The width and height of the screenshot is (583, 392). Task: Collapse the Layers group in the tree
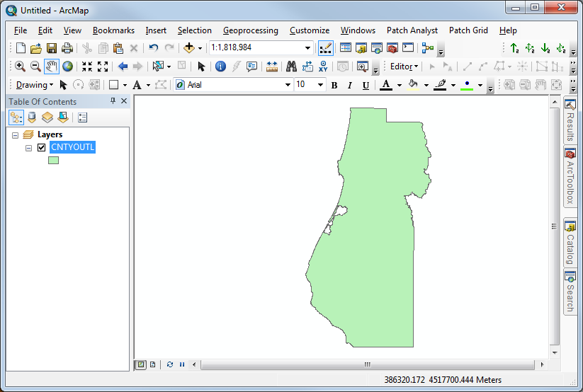[16, 134]
